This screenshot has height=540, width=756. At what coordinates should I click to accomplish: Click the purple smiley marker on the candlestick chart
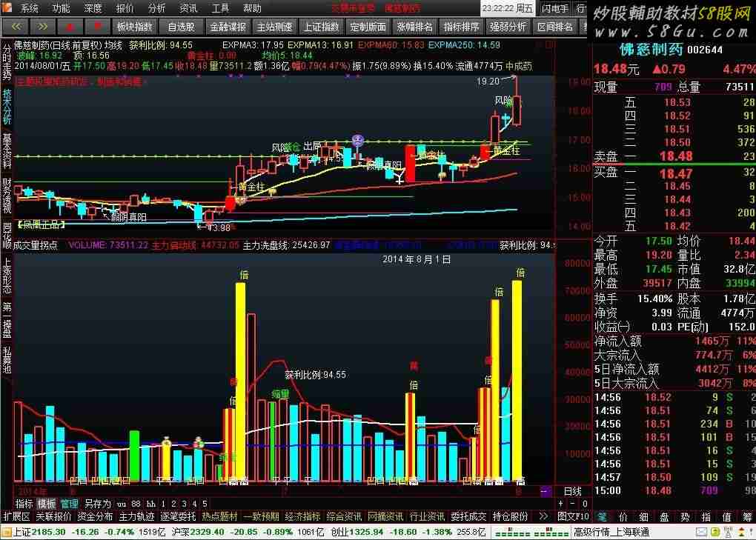pos(357,141)
